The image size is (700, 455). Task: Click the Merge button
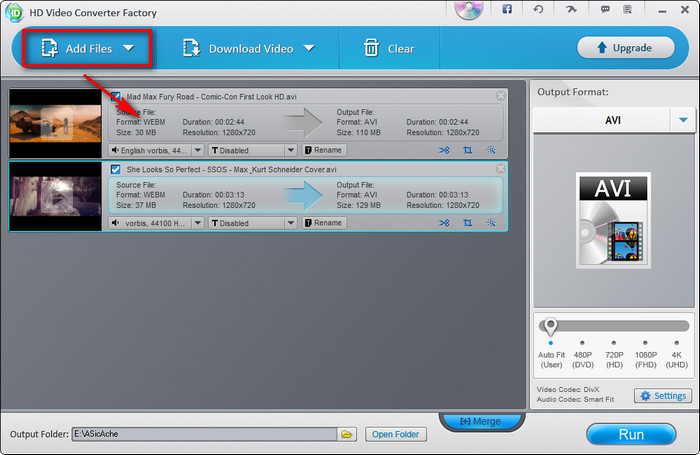481,421
